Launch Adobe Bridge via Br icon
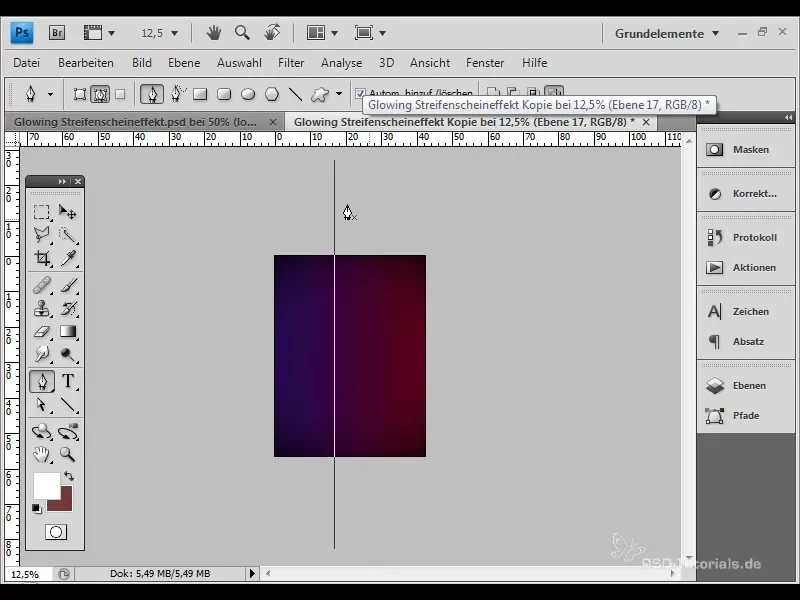Viewport: 800px width, 600px height. 57,33
